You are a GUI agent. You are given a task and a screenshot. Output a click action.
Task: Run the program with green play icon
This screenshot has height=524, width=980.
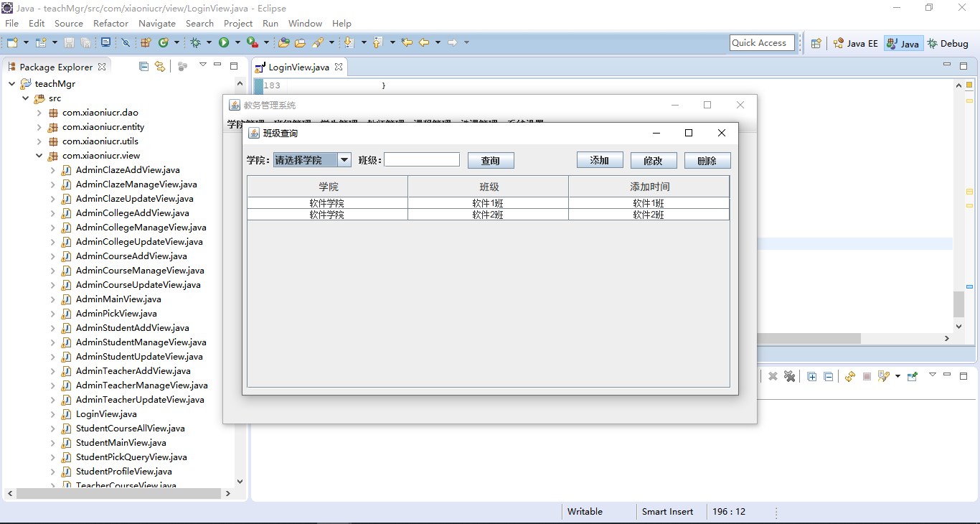click(224, 42)
